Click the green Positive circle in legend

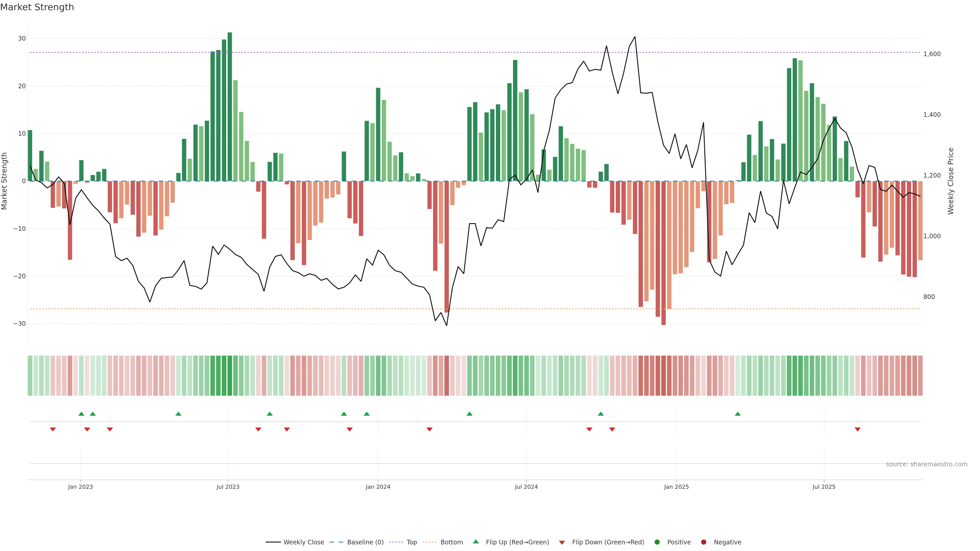pos(657,542)
